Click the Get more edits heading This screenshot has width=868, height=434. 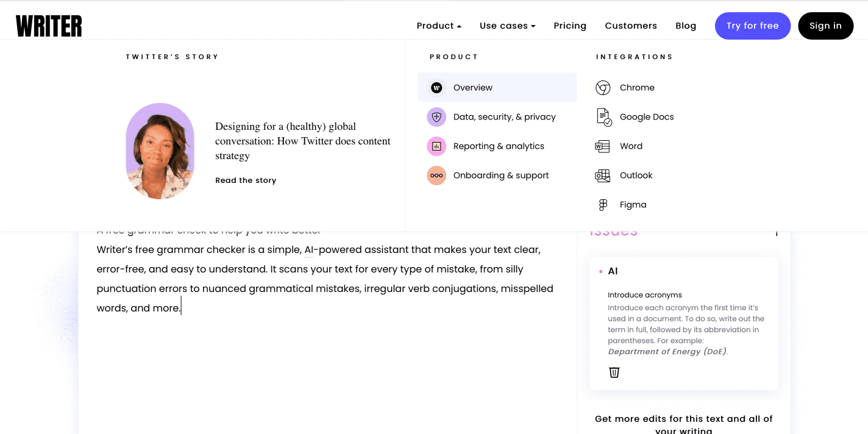point(683,424)
